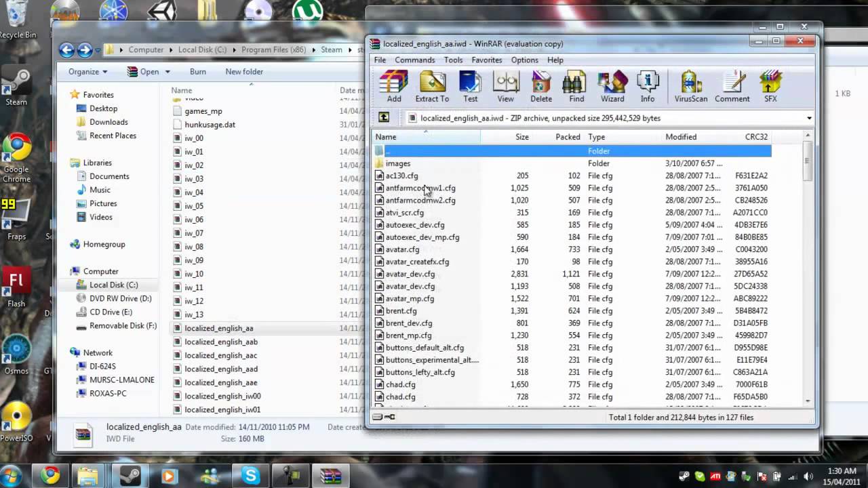
Task: Click the Windows Start button
Action: pos(12,476)
